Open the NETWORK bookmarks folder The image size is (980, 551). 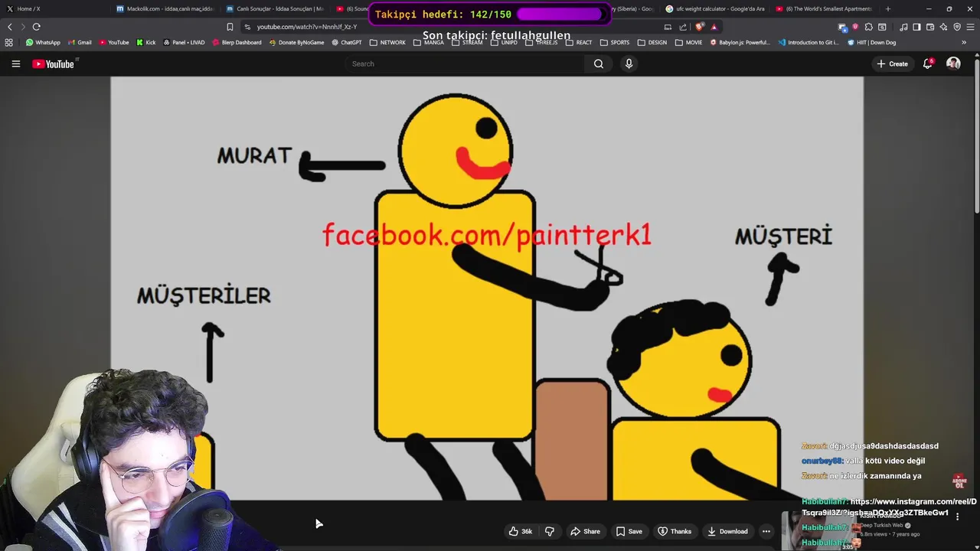[x=387, y=42]
